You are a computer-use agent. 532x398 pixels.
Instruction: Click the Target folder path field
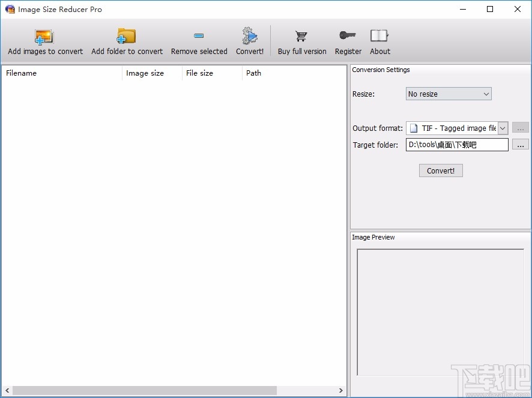pos(456,145)
